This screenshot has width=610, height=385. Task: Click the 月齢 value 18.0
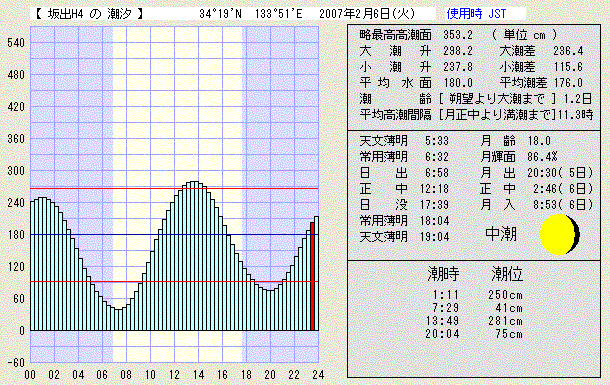pyautogui.click(x=539, y=141)
